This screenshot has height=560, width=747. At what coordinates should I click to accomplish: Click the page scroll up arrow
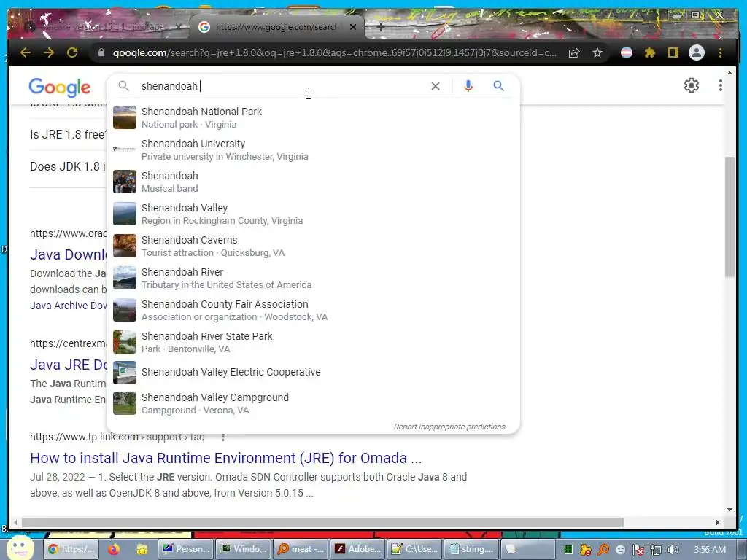point(729,73)
